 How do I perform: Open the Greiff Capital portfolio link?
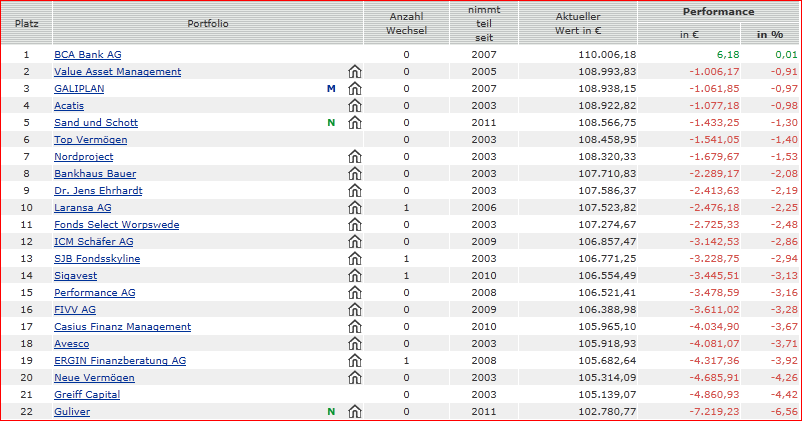pos(87,395)
